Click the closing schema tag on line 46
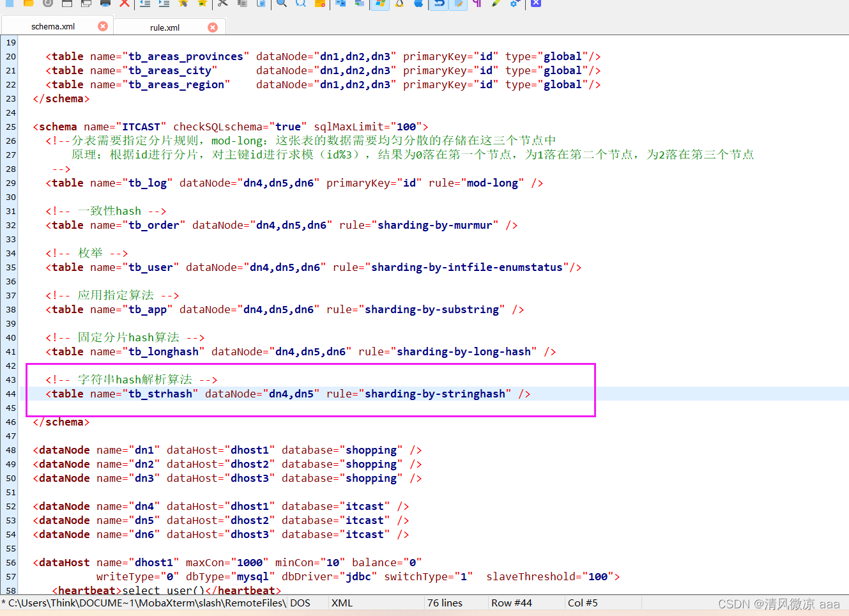 tap(61, 422)
